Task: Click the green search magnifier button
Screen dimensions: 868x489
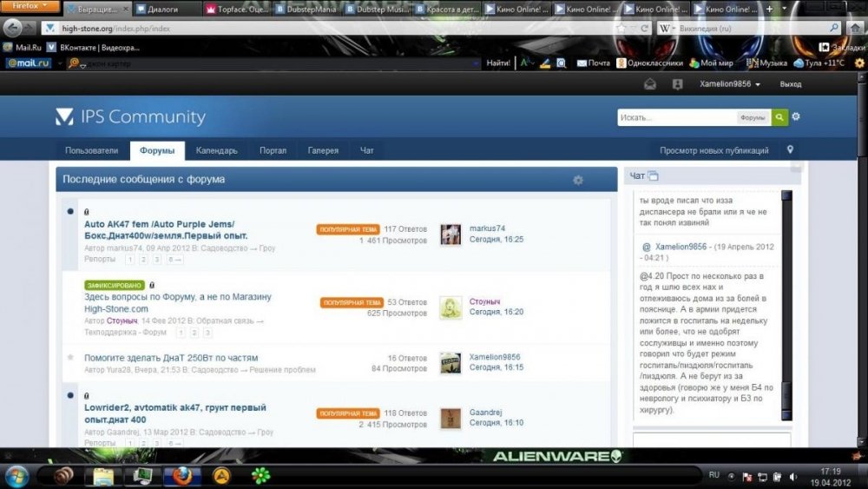Action: point(779,117)
